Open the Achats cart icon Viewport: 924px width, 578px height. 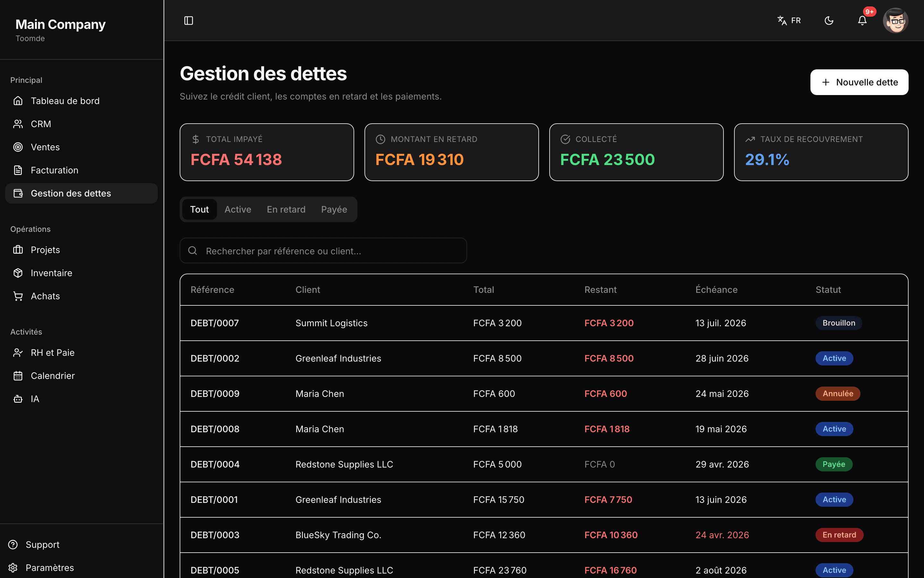[x=18, y=296]
